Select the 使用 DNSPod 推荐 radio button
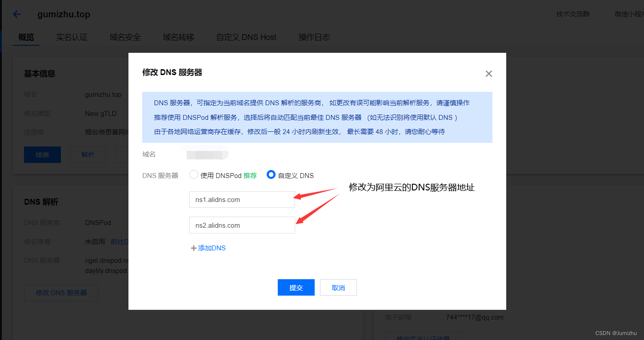The image size is (644, 340). (x=193, y=174)
